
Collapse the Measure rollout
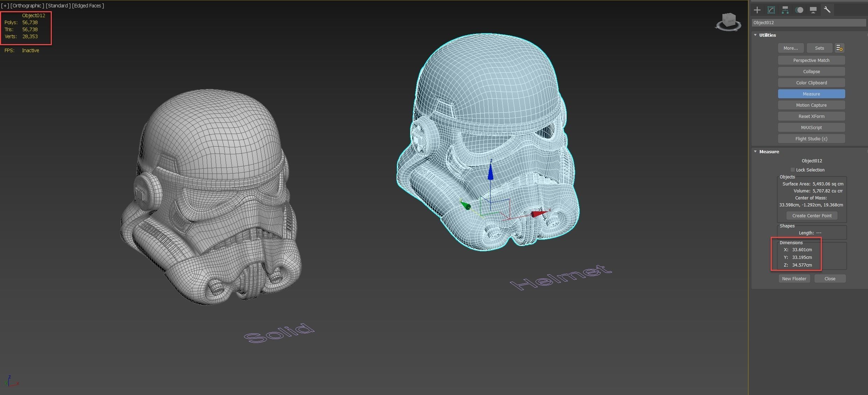(x=755, y=151)
